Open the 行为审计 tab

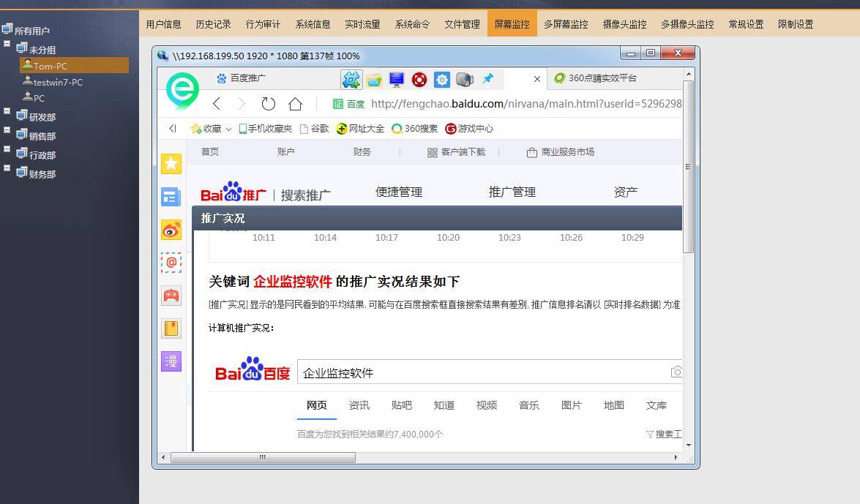click(x=263, y=24)
